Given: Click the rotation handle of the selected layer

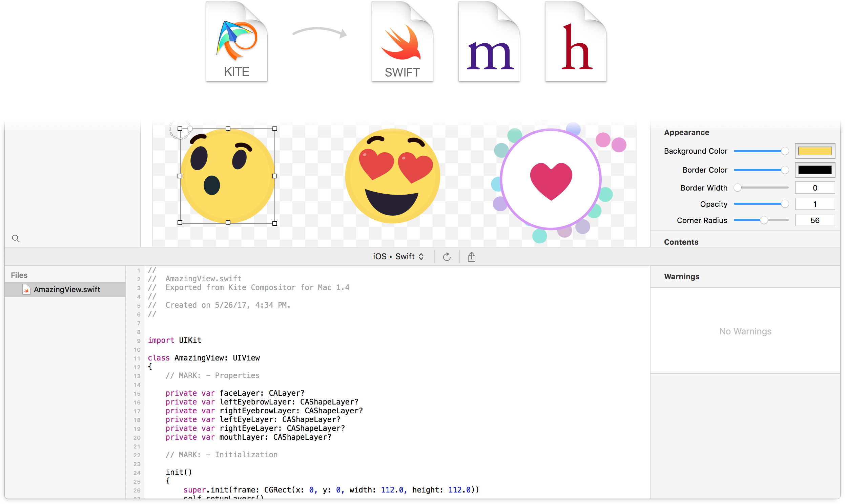Looking at the screenshot, I should [190, 129].
